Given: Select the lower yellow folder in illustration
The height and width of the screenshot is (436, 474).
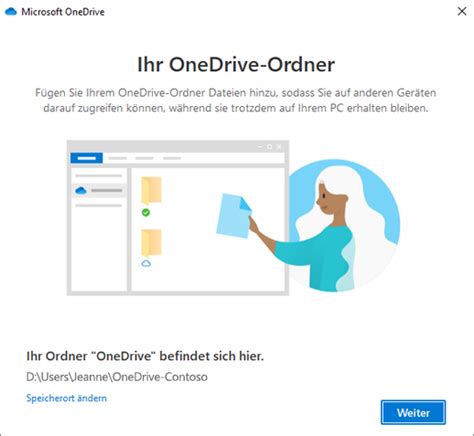Looking at the screenshot, I should pyautogui.click(x=151, y=242).
